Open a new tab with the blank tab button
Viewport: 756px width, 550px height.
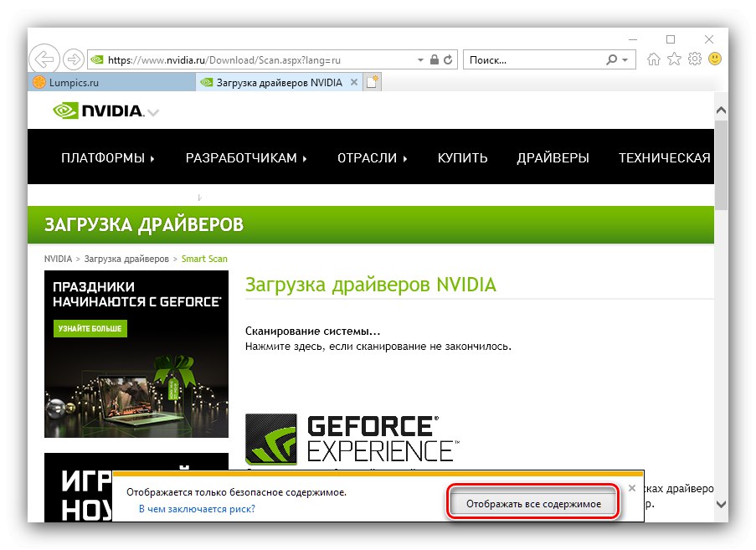tap(373, 82)
